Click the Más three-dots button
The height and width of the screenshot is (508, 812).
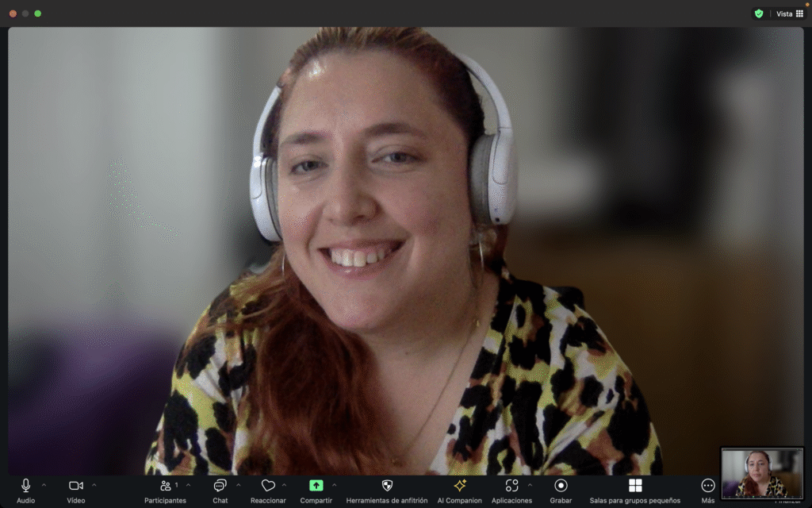(x=708, y=485)
